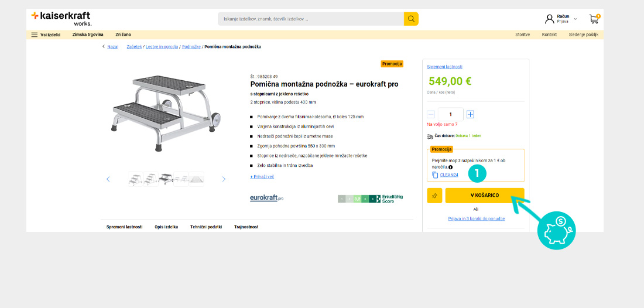Screen dimensions: 644x308
Task: Click Spremeni lastnosti link above price
Action: (444, 67)
